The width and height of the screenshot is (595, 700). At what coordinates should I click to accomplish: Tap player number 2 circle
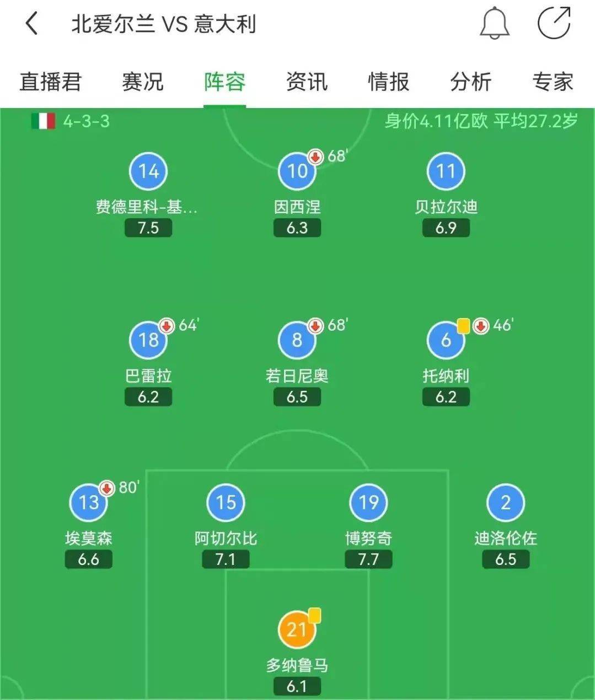(506, 503)
